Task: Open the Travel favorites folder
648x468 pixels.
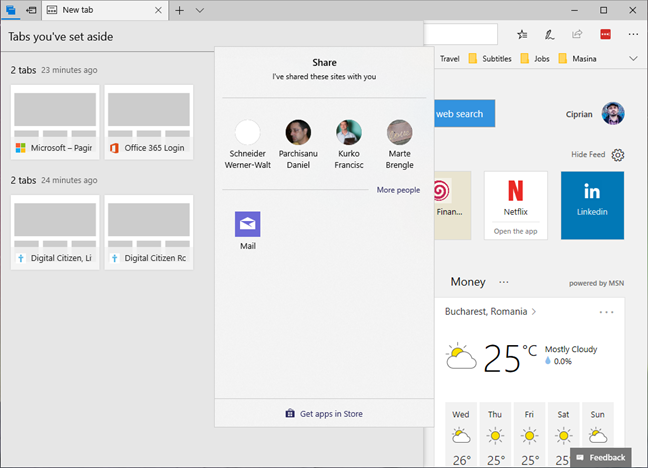Action: (450, 59)
